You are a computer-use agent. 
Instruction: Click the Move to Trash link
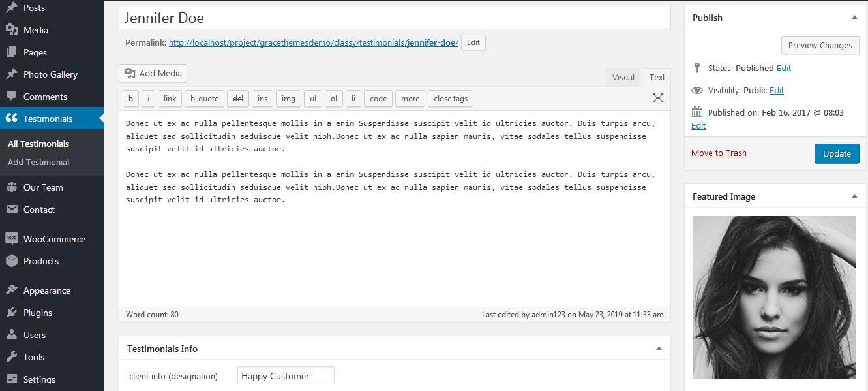[719, 153]
